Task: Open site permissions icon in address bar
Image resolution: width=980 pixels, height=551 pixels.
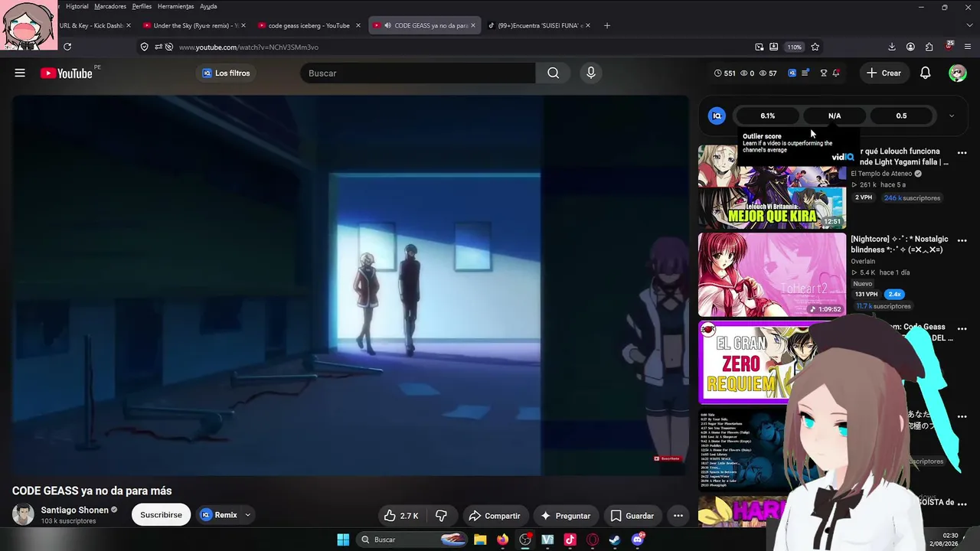Action: pos(158,47)
